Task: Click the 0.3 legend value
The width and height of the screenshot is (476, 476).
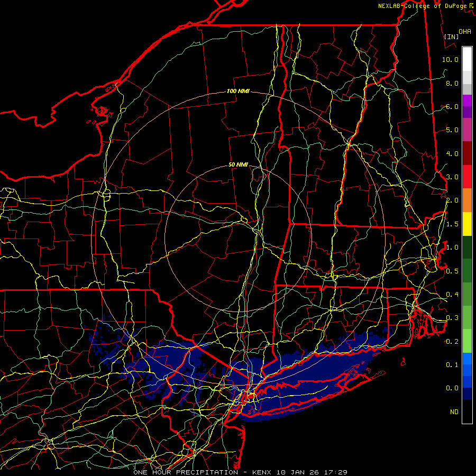Action: (x=452, y=318)
